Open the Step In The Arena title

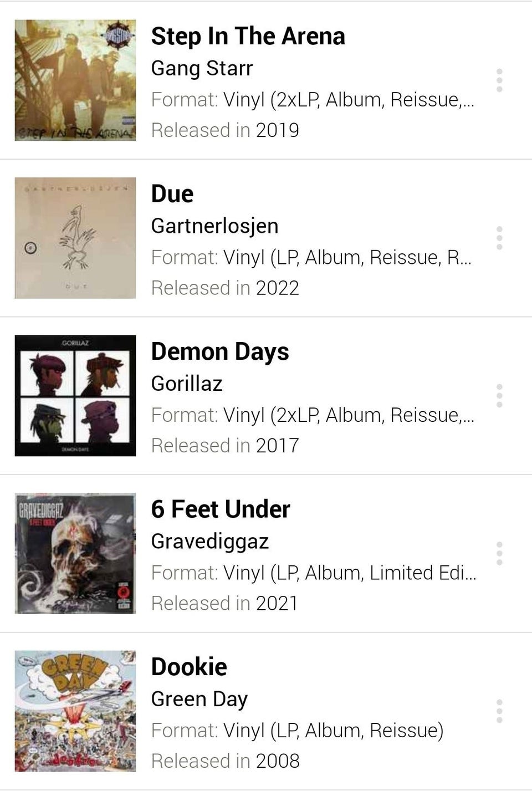pos(248,37)
